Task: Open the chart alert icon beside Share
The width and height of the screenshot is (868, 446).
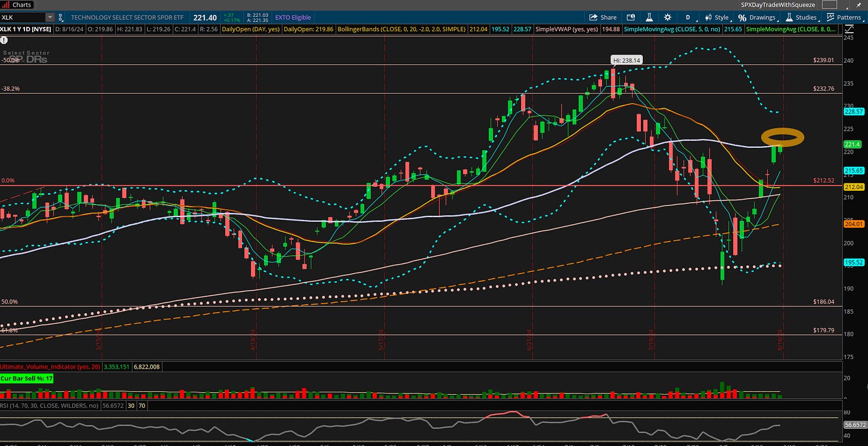Action: pyautogui.click(x=630, y=17)
